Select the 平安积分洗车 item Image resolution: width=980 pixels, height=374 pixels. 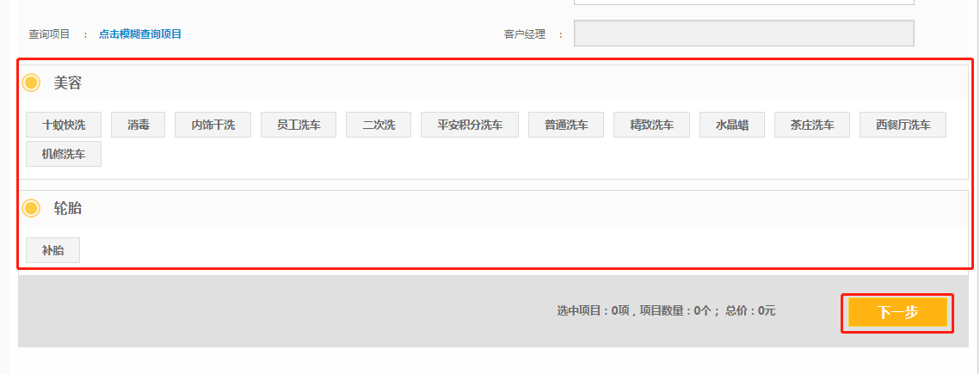coord(470,125)
